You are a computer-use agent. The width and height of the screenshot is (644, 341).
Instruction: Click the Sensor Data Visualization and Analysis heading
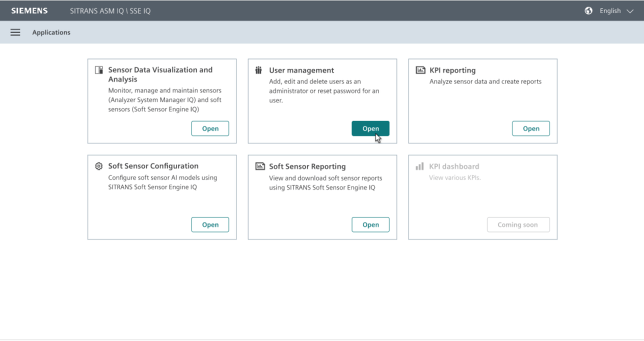click(x=160, y=74)
